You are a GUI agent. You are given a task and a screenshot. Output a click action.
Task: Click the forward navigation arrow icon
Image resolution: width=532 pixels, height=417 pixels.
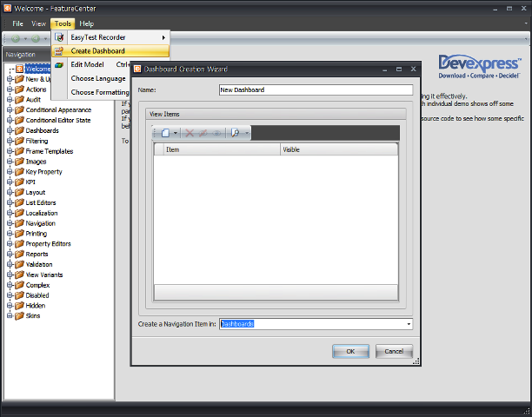click(36, 38)
